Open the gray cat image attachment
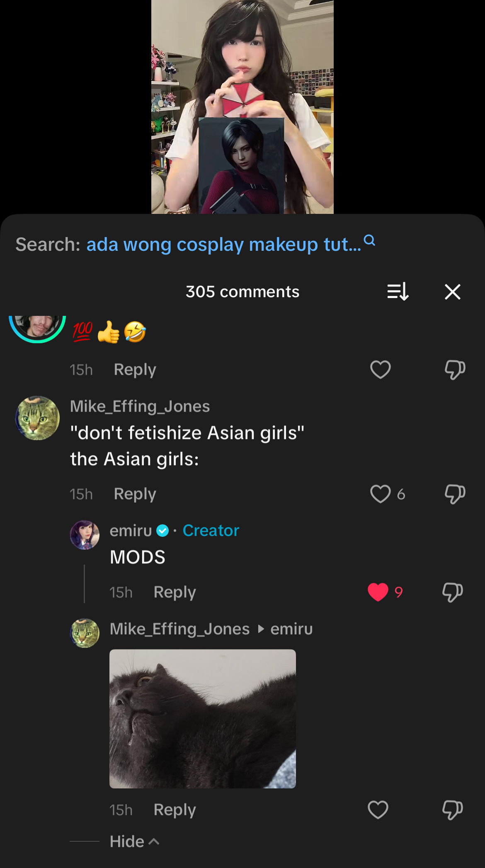Screen dimensions: 485x868 pos(203,719)
